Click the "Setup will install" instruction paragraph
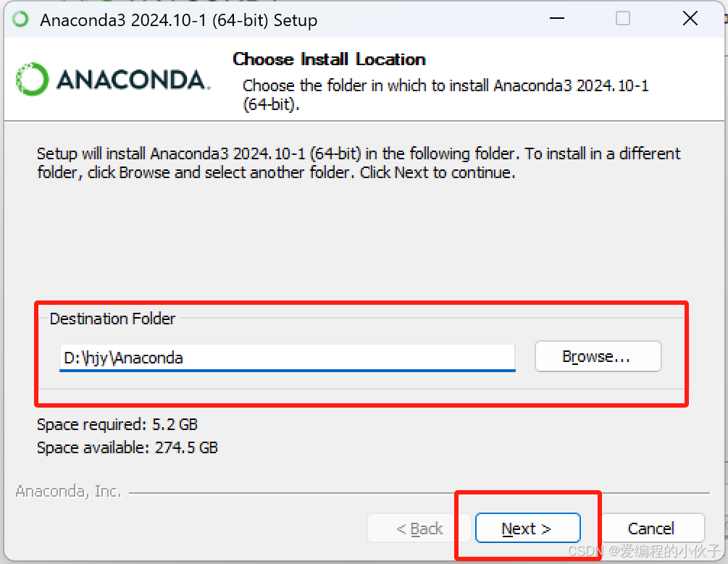Viewport: 728px width, 564px height. (359, 163)
